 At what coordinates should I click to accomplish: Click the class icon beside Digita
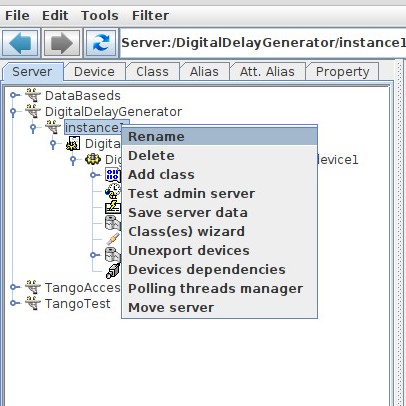tap(73, 143)
